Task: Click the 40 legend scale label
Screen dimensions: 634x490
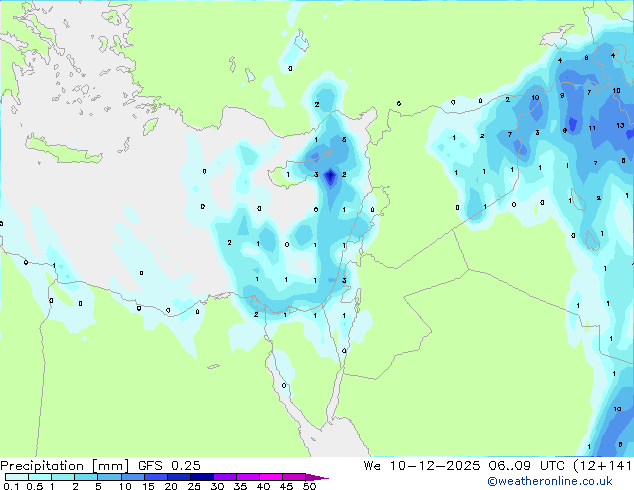Action: click(x=263, y=486)
